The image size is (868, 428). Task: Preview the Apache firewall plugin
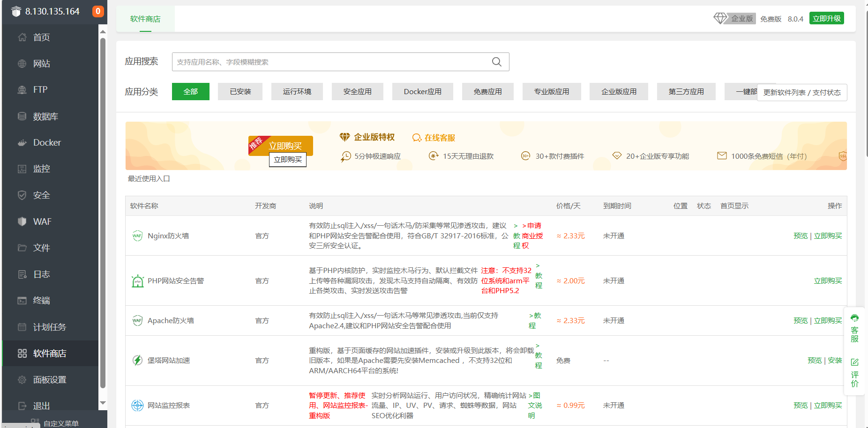pos(800,321)
